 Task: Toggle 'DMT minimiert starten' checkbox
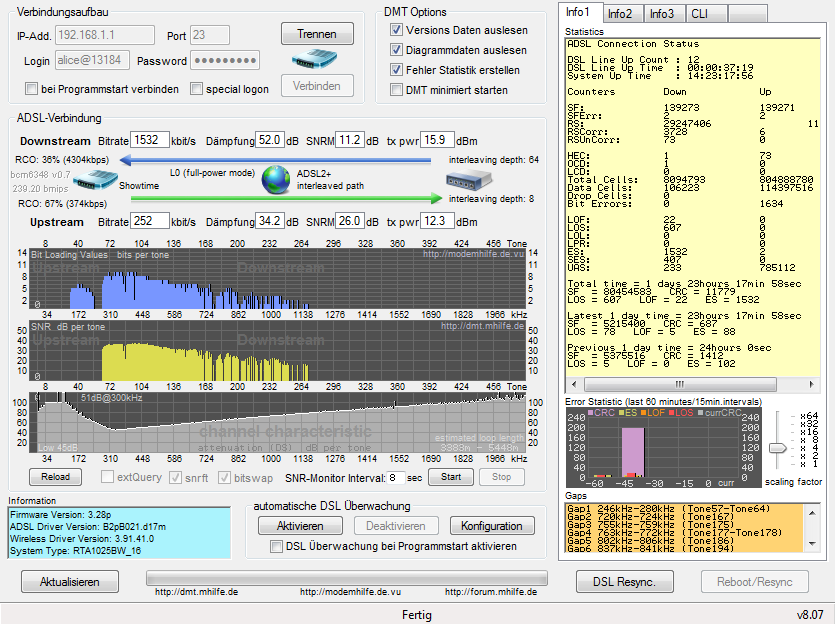click(x=396, y=90)
